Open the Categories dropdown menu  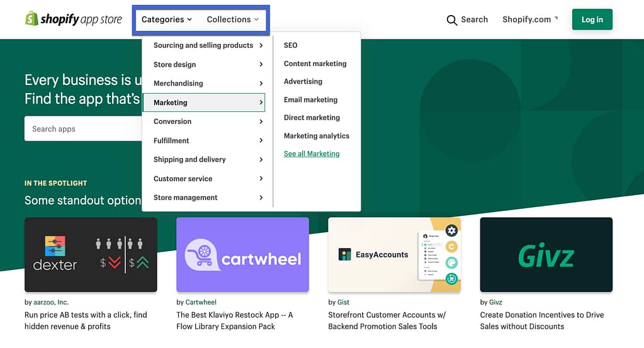167,20
